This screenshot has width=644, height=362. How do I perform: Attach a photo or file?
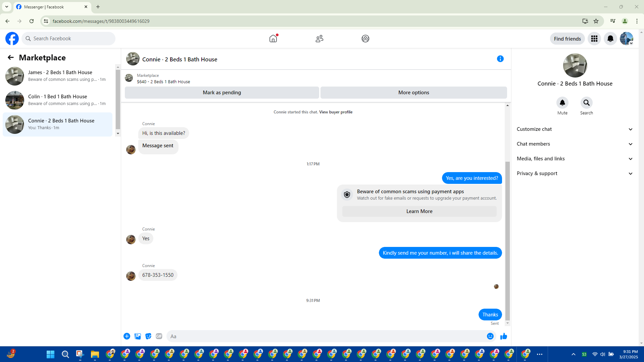click(x=138, y=336)
